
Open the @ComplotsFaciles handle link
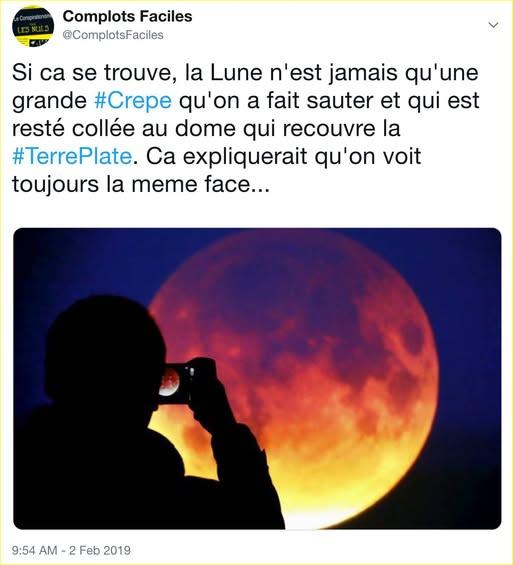tap(113, 35)
